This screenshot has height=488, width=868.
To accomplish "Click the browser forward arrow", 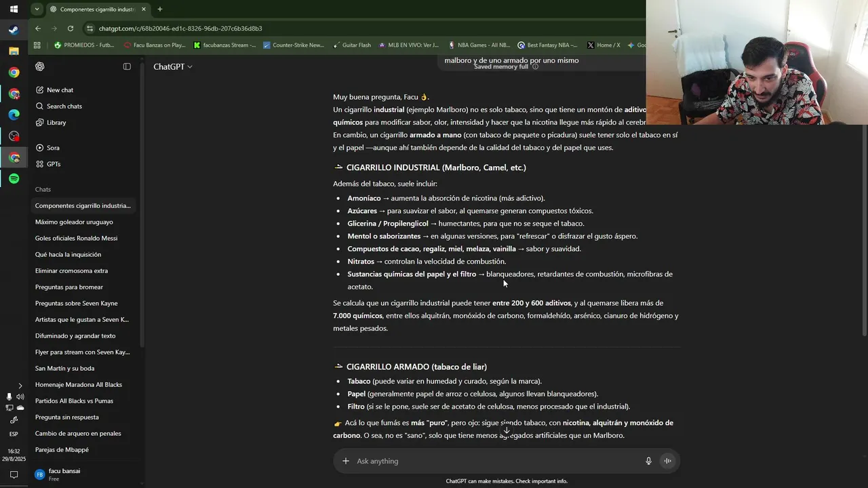I will (54, 28).
